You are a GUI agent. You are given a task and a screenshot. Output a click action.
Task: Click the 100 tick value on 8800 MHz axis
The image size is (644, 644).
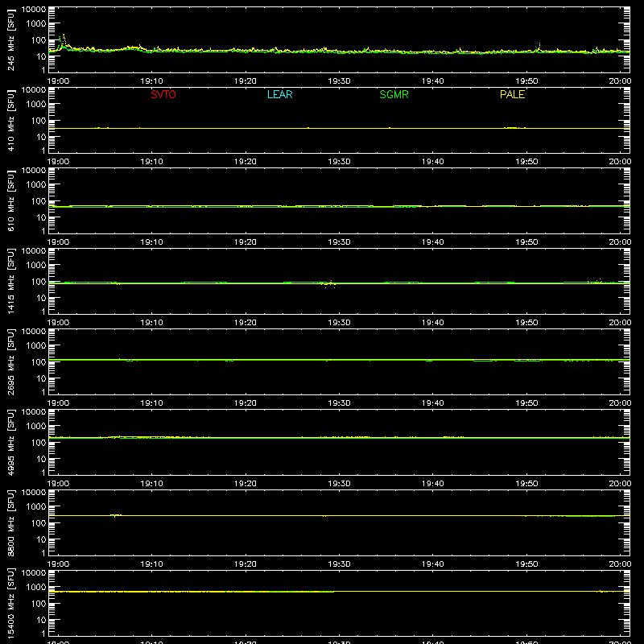coord(39,523)
